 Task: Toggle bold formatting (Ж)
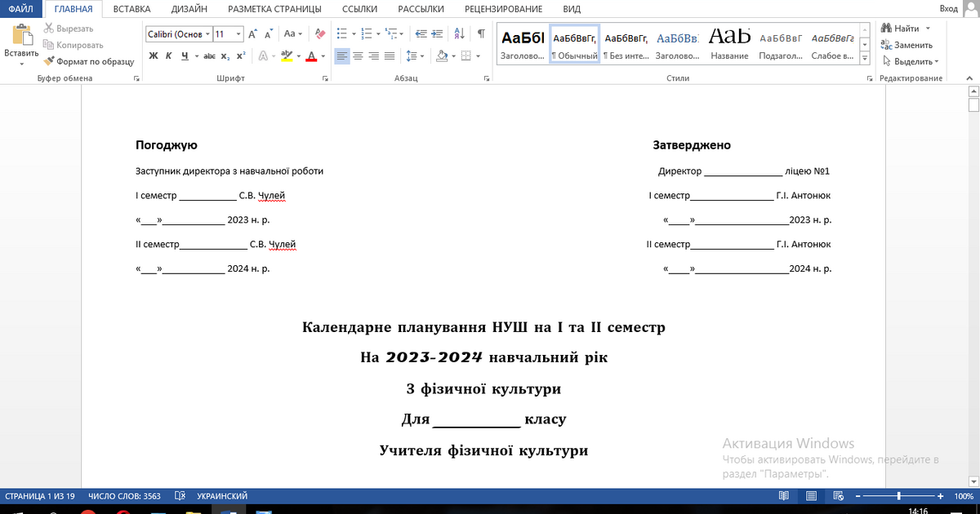[x=153, y=55]
